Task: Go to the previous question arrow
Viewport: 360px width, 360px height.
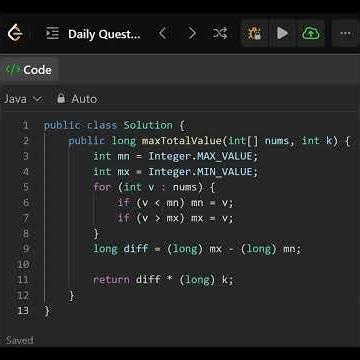Action: pyautogui.click(x=162, y=33)
